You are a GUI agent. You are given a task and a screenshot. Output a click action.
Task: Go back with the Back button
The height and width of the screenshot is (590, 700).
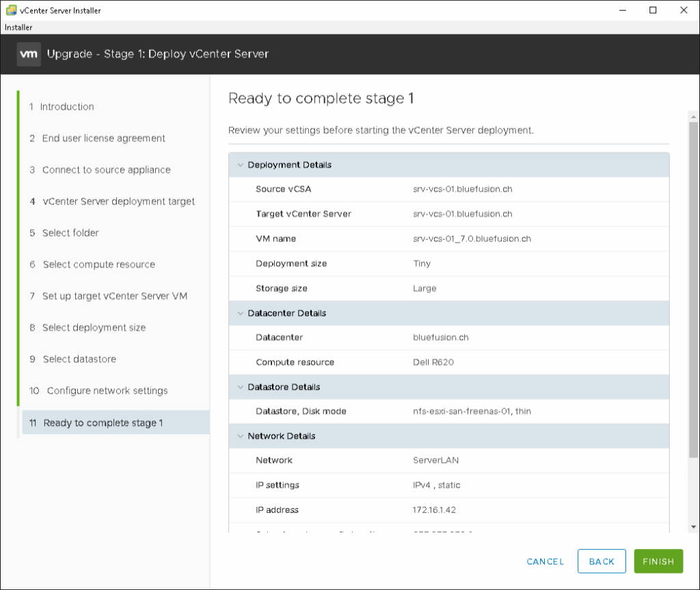tap(602, 561)
